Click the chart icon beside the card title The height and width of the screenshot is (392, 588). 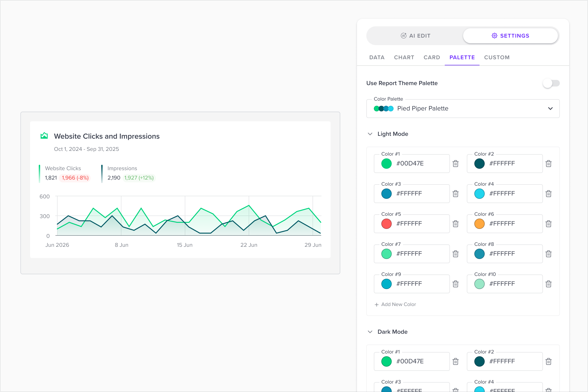[x=44, y=136]
